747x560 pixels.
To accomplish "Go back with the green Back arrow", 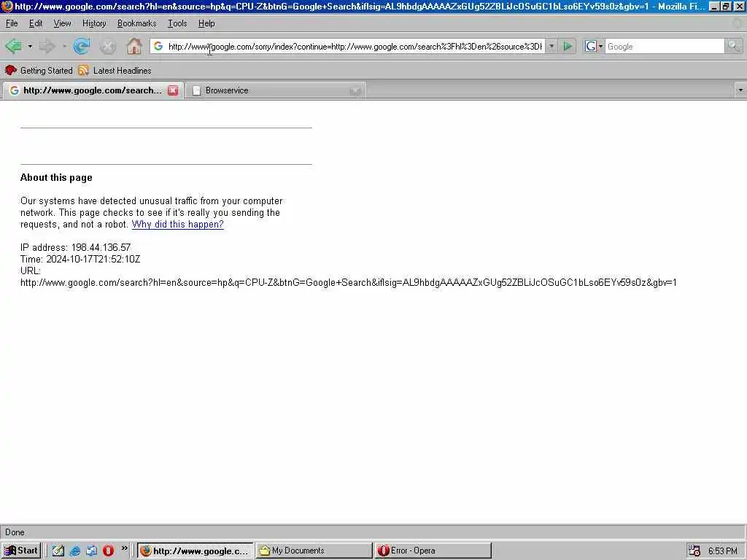I will click(13, 46).
